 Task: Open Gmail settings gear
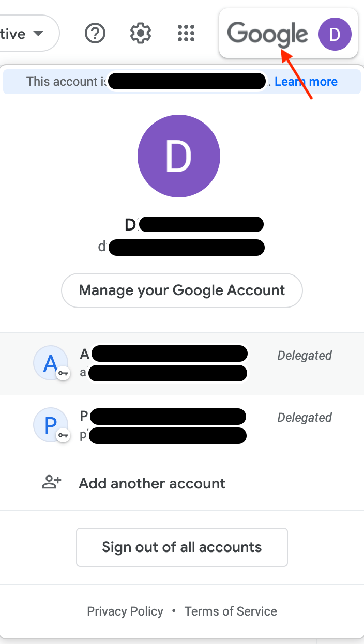point(140,33)
